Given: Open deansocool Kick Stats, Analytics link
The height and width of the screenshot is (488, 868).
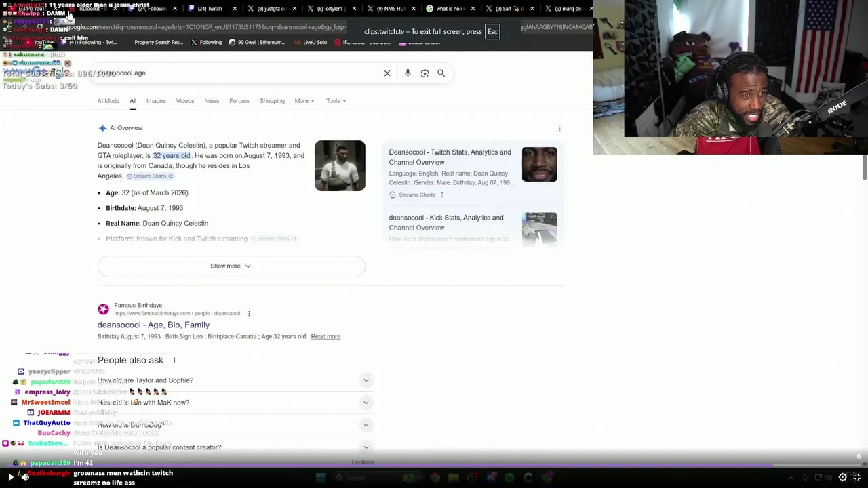Looking at the screenshot, I should [446, 222].
